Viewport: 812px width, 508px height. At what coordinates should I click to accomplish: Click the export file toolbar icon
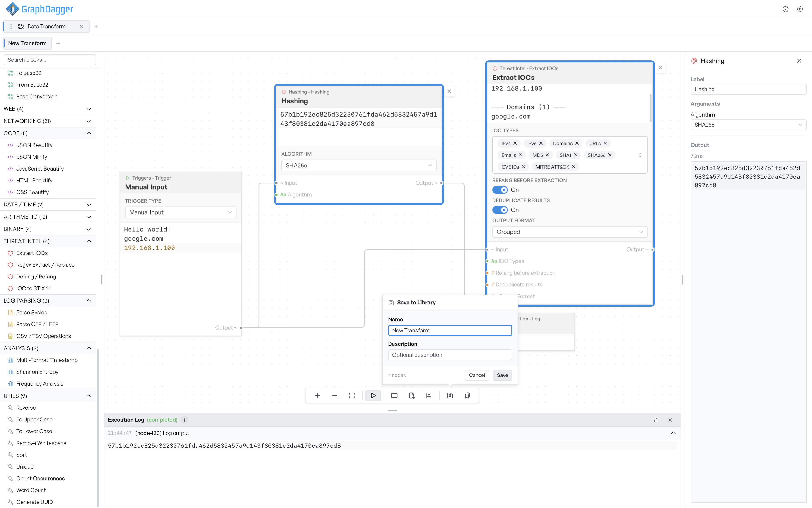click(x=412, y=396)
